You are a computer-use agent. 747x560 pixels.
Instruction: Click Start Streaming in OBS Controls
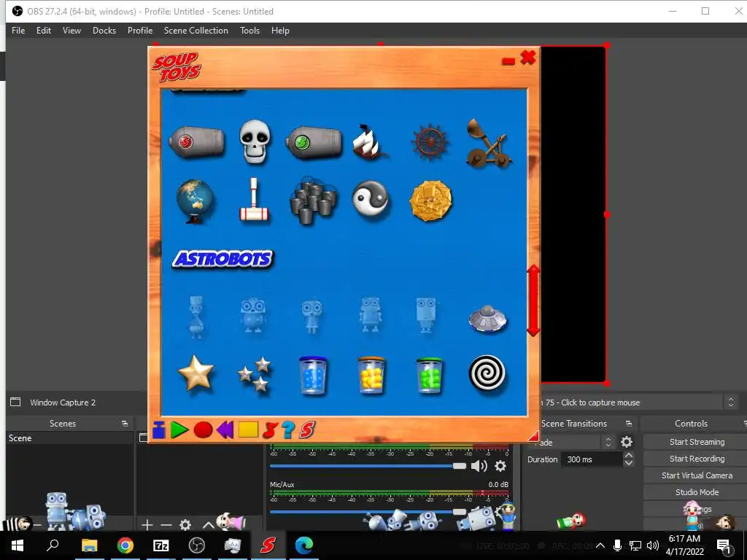(697, 442)
